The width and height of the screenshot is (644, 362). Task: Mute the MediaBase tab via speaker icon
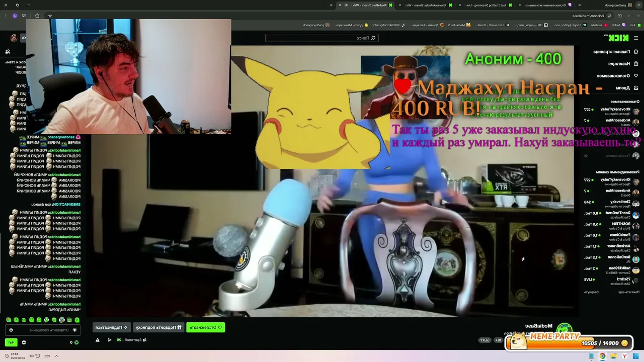(x=347, y=5)
